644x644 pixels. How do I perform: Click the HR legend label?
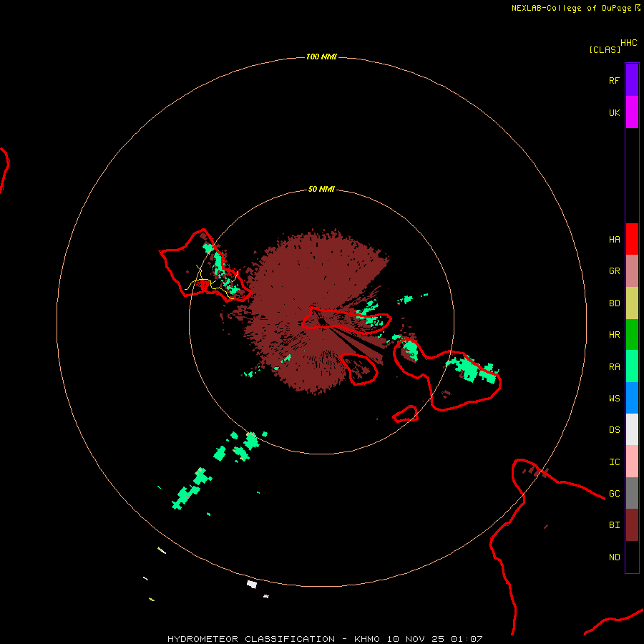[614, 335]
